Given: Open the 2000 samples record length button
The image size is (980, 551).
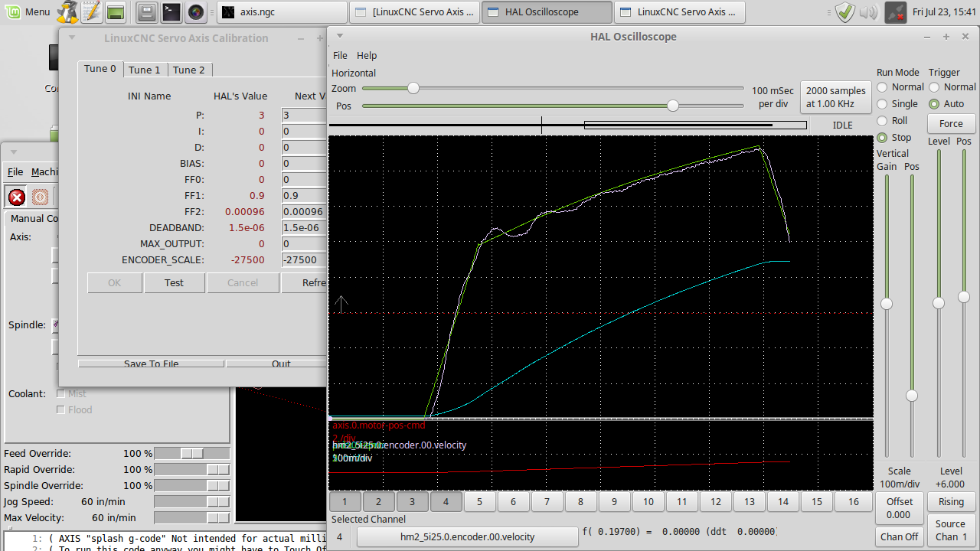Looking at the screenshot, I should click(836, 96).
